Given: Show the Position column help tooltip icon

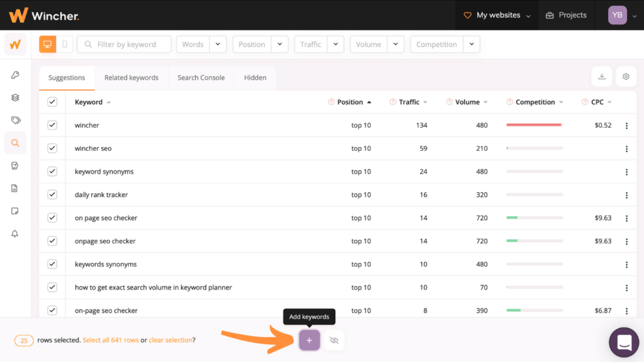Looking at the screenshot, I should [331, 102].
